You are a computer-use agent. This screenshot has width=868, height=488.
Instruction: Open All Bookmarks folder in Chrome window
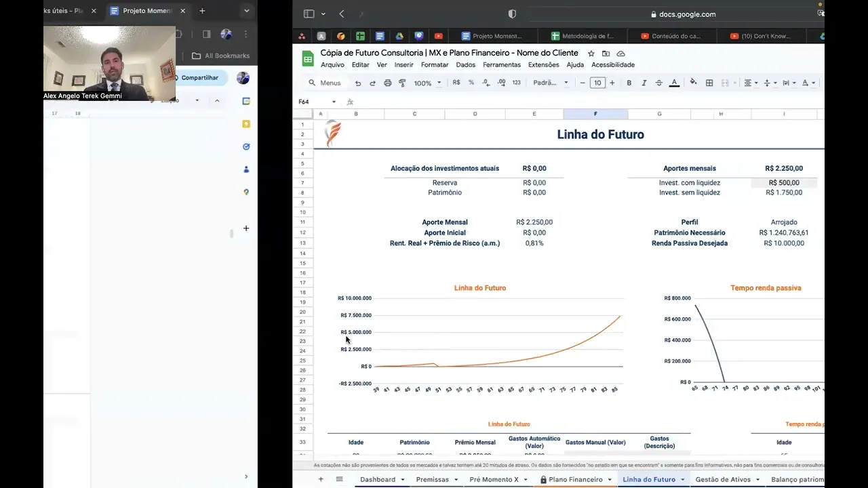(221, 56)
